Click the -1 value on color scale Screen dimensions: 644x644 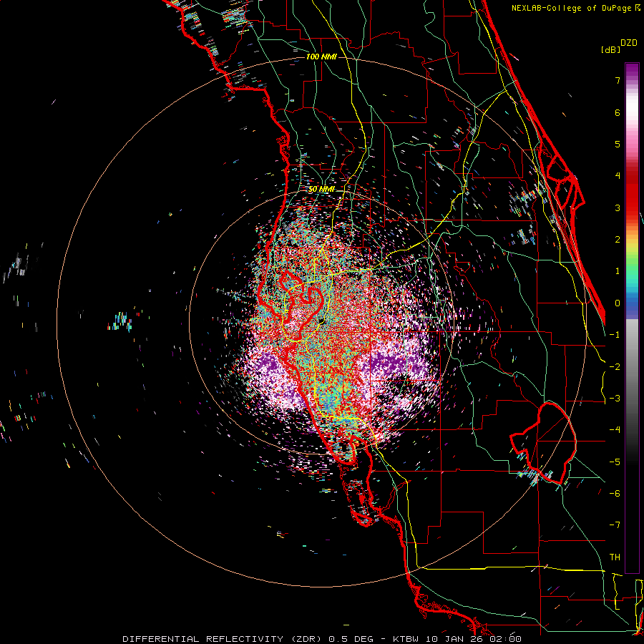click(x=615, y=335)
